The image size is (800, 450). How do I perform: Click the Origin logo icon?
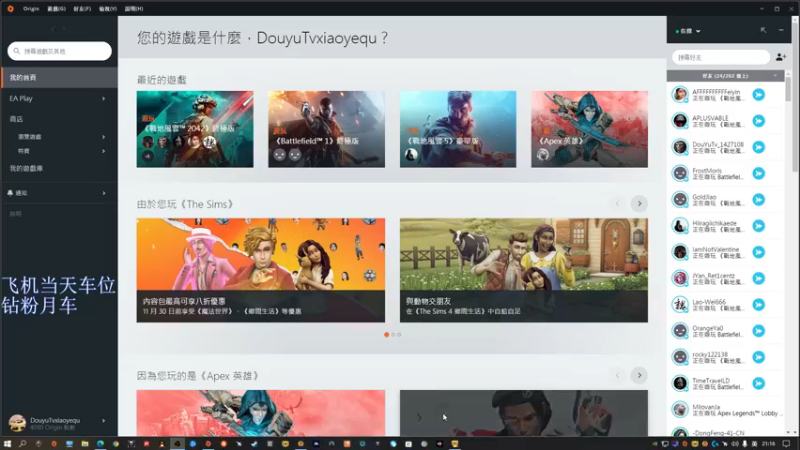tap(10, 9)
